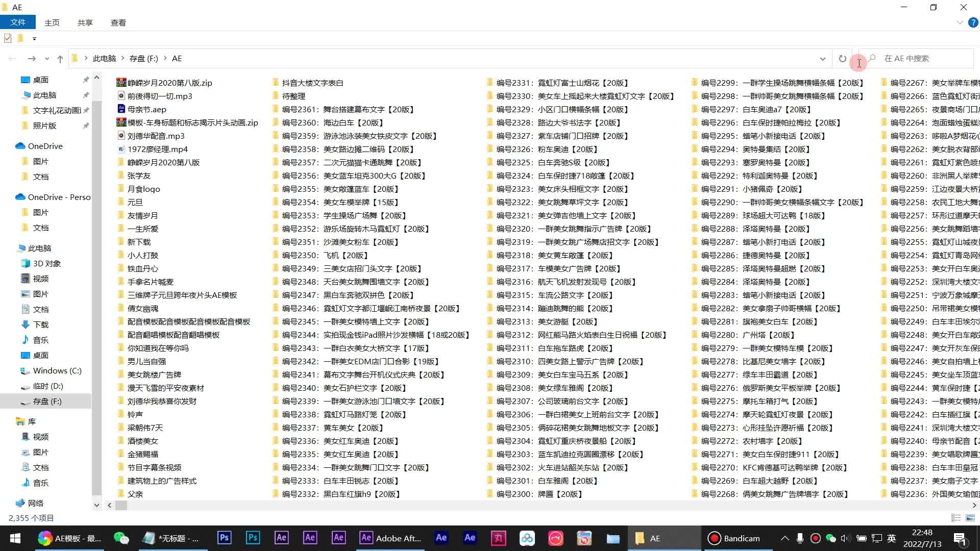The height and width of the screenshot is (551, 980).
Task: Toggle the 英 input language indicator
Action: click(x=891, y=538)
